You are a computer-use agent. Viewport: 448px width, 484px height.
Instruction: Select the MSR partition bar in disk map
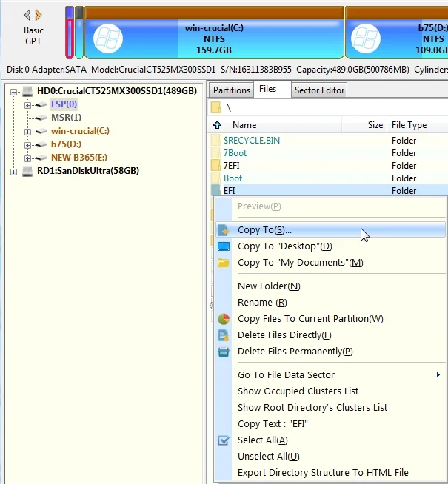pyautogui.click(x=79, y=33)
